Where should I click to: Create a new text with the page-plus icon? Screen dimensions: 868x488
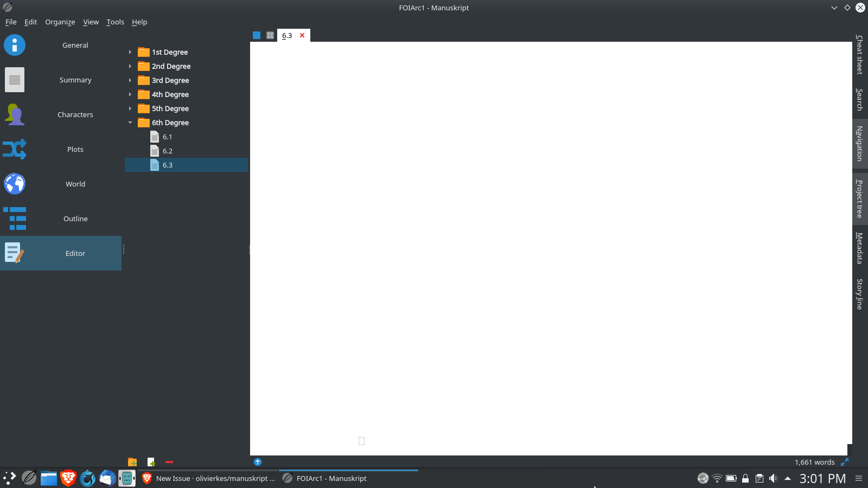150,462
